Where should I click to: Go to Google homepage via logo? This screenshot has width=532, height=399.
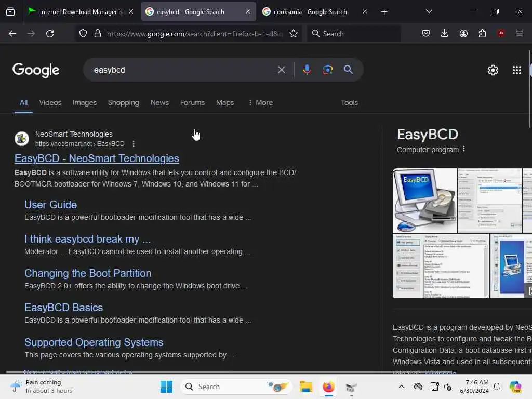36,70
